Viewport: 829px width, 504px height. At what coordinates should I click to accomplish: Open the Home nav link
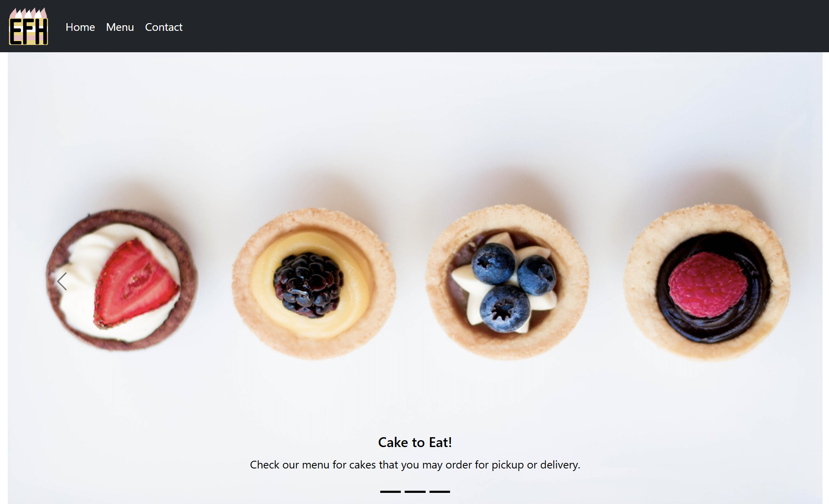click(x=80, y=27)
